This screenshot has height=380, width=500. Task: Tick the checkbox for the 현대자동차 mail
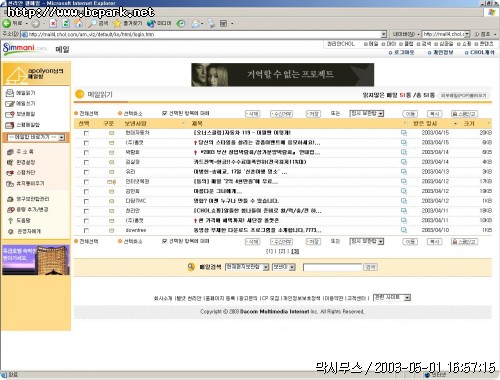point(86,133)
